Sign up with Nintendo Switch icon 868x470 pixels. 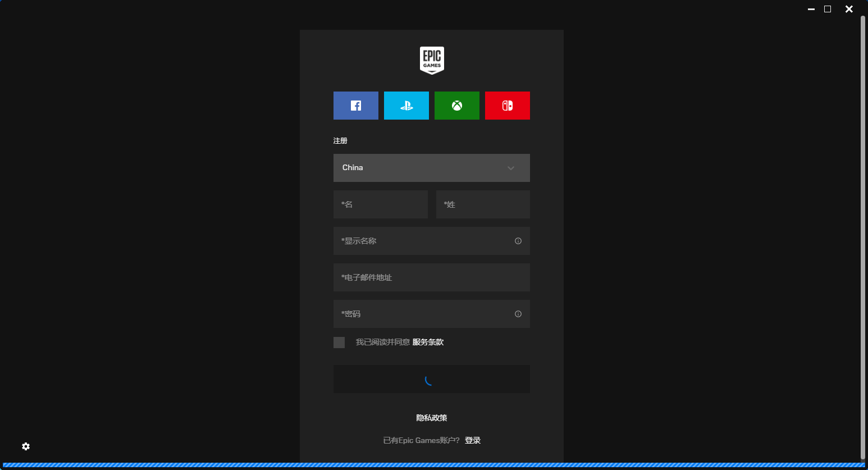pos(507,106)
